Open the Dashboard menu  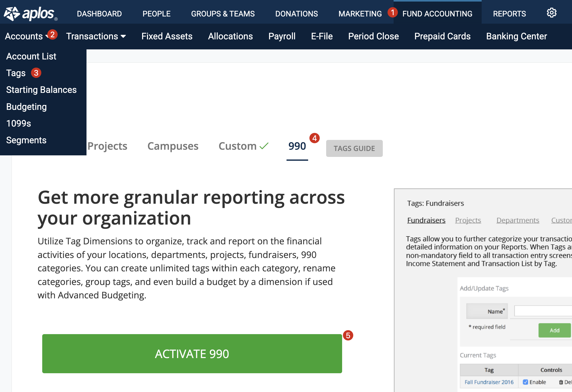pos(99,14)
